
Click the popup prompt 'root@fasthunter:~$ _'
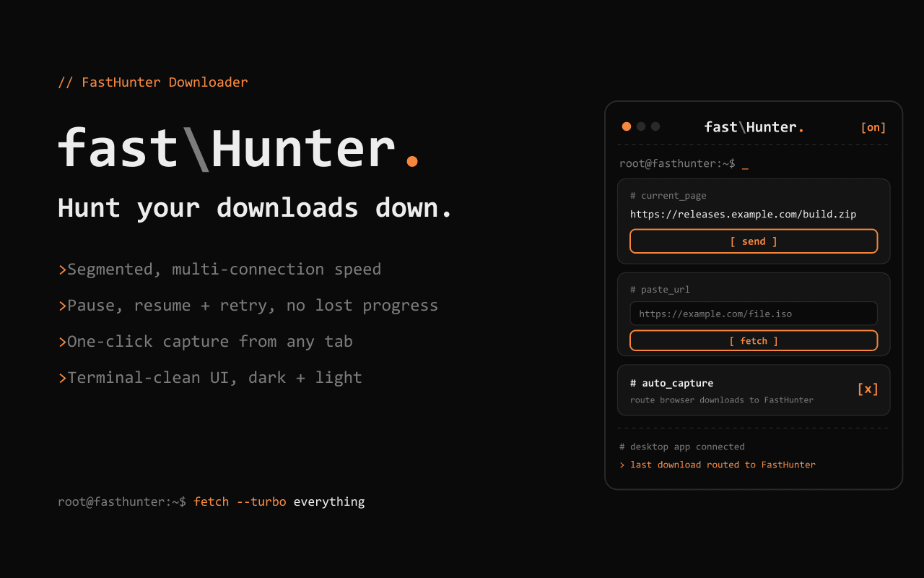click(x=684, y=164)
